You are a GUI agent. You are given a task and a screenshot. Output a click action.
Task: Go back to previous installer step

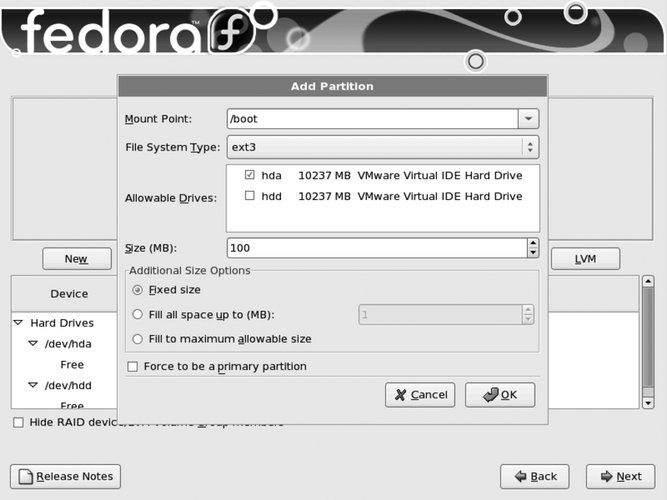click(x=535, y=476)
